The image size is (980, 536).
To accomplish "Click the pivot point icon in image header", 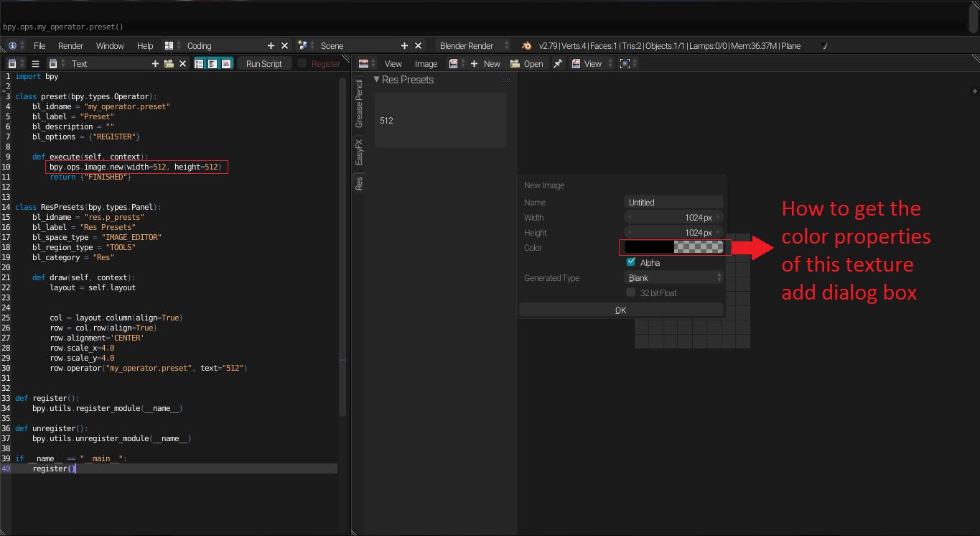I will (625, 63).
